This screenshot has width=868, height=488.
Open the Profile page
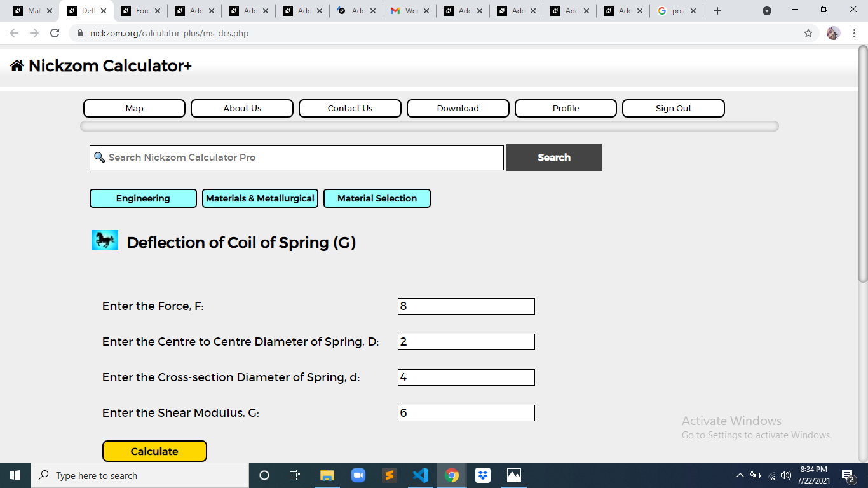566,108
